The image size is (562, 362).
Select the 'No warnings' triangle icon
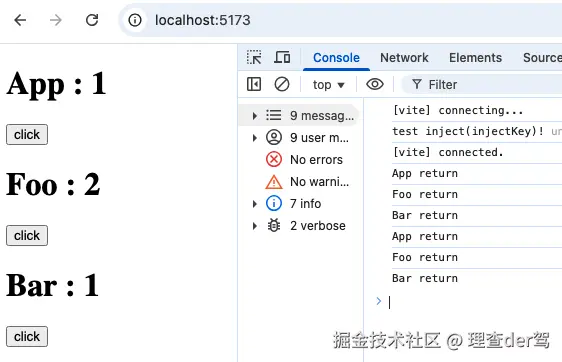pyautogui.click(x=274, y=182)
